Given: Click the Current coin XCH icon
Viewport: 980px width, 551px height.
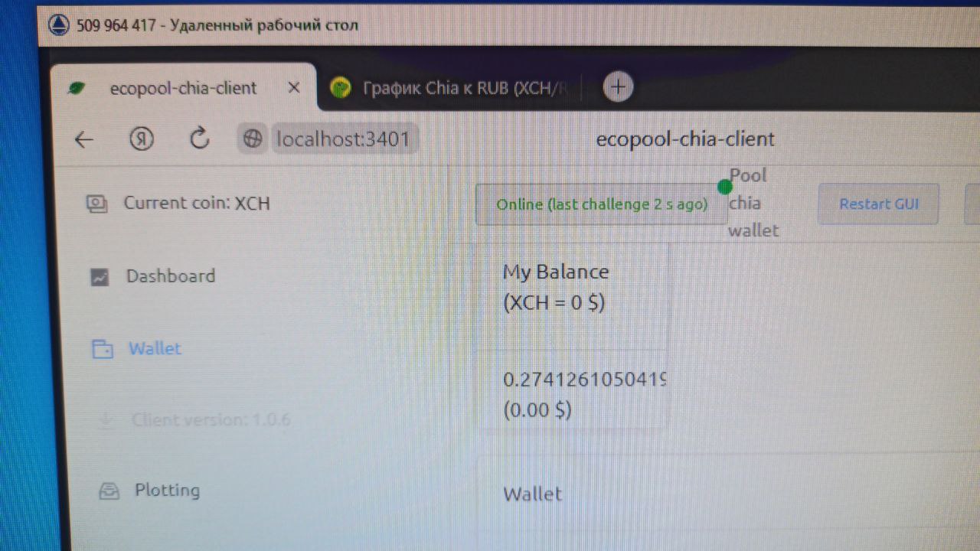Looking at the screenshot, I should 96,204.
